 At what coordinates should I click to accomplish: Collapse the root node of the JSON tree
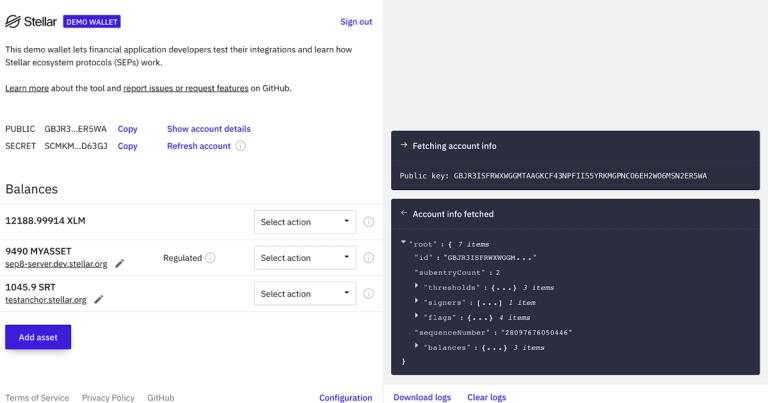[x=402, y=243]
